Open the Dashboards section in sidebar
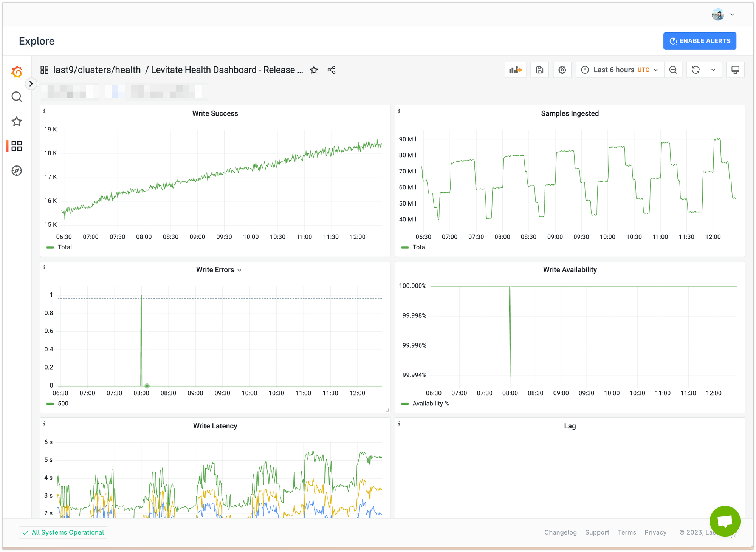The height and width of the screenshot is (552, 756). click(x=16, y=146)
